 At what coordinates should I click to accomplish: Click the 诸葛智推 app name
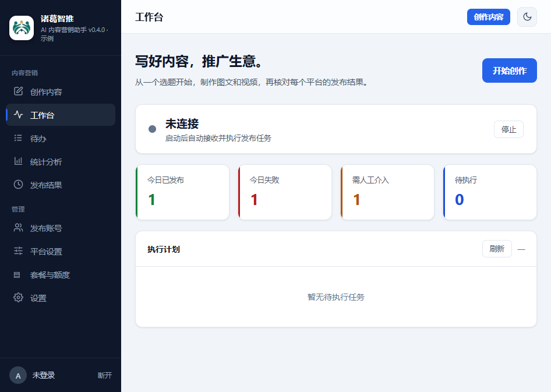coord(57,19)
